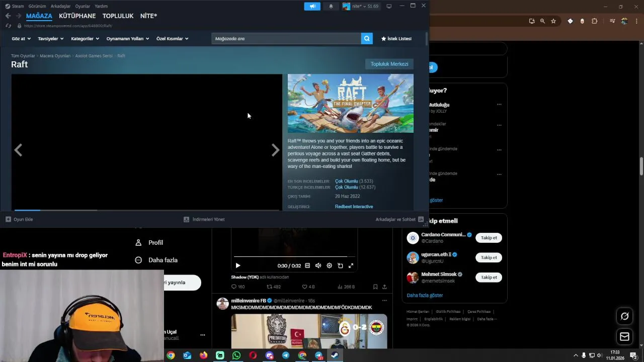This screenshot has width=644, height=362.
Task: Reload the Steam store page
Action: point(8,26)
